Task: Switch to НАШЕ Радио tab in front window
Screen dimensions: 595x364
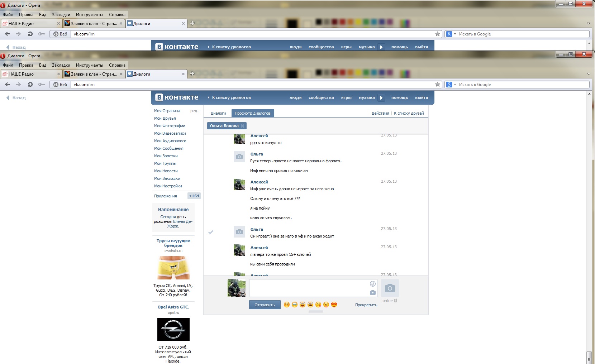Action: [x=31, y=74]
